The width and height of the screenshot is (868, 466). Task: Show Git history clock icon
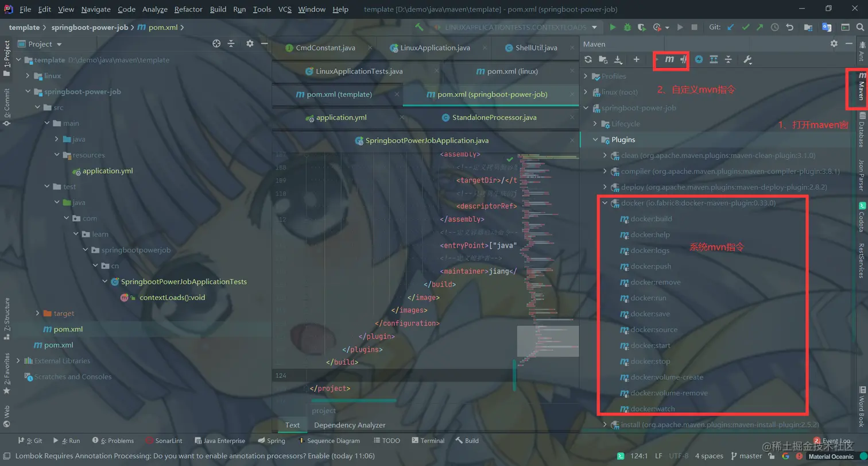[x=775, y=27]
